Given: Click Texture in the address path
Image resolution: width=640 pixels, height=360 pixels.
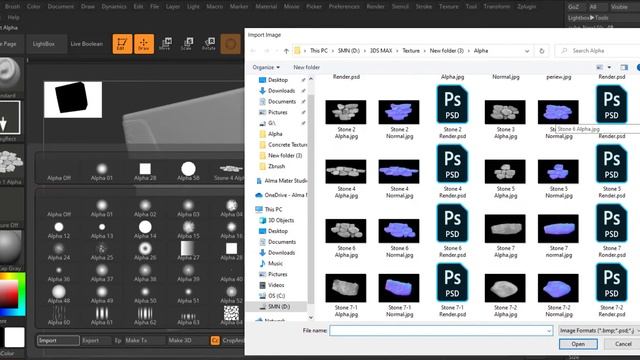Looking at the screenshot, I should click(411, 51).
